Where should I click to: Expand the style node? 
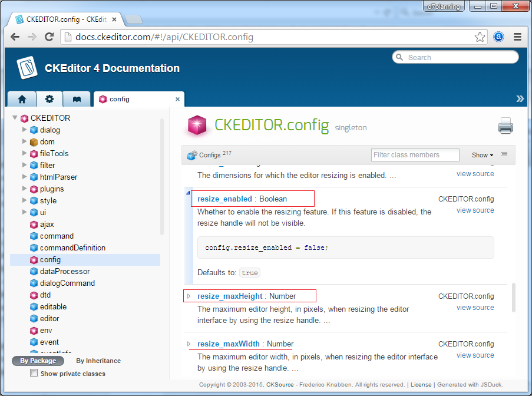[x=24, y=200]
